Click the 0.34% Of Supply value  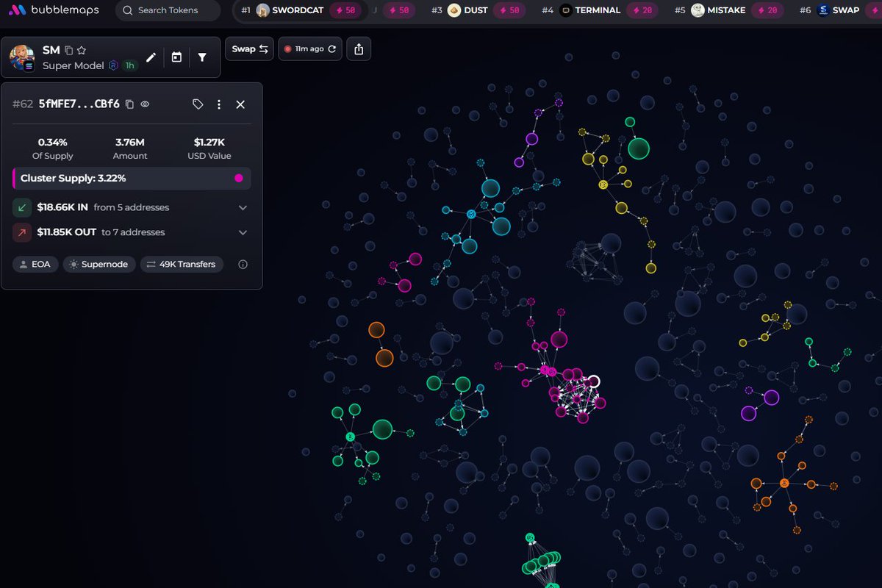point(53,142)
